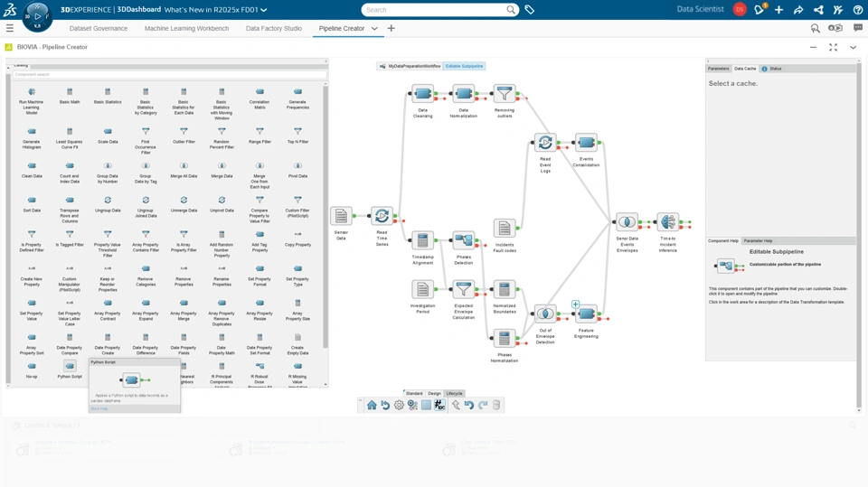Select the Merge Data component
The image size is (868, 487).
point(222,170)
